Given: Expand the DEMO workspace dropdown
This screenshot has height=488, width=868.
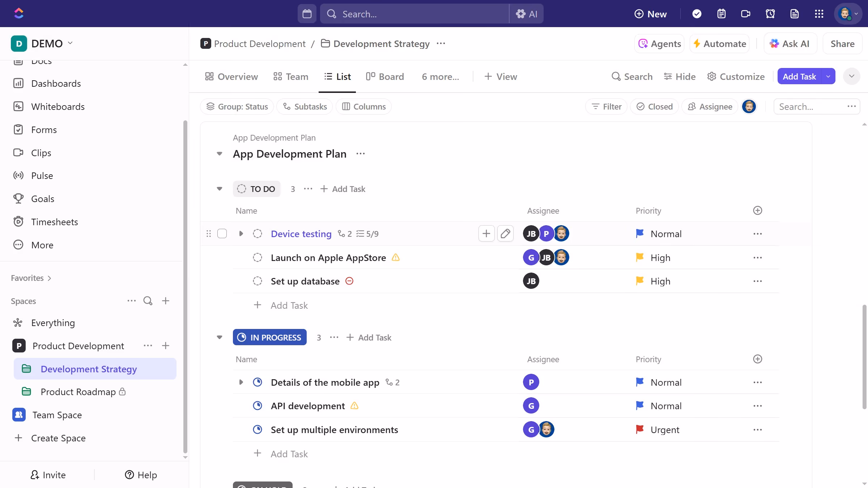Looking at the screenshot, I should [70, 43].
